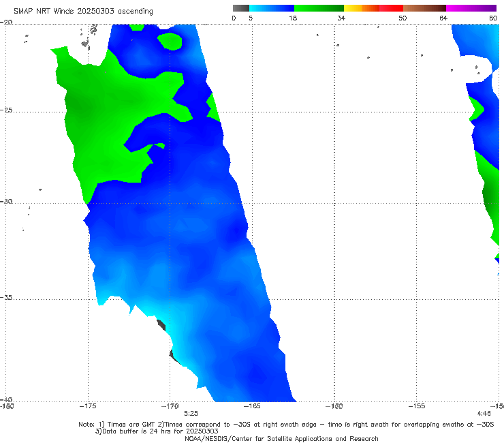The image size is (504, 443).
Task: Click the note line beginning 'Note: 1) Times are GMT'
Action: pyautogui.click(x=286, y=425)
